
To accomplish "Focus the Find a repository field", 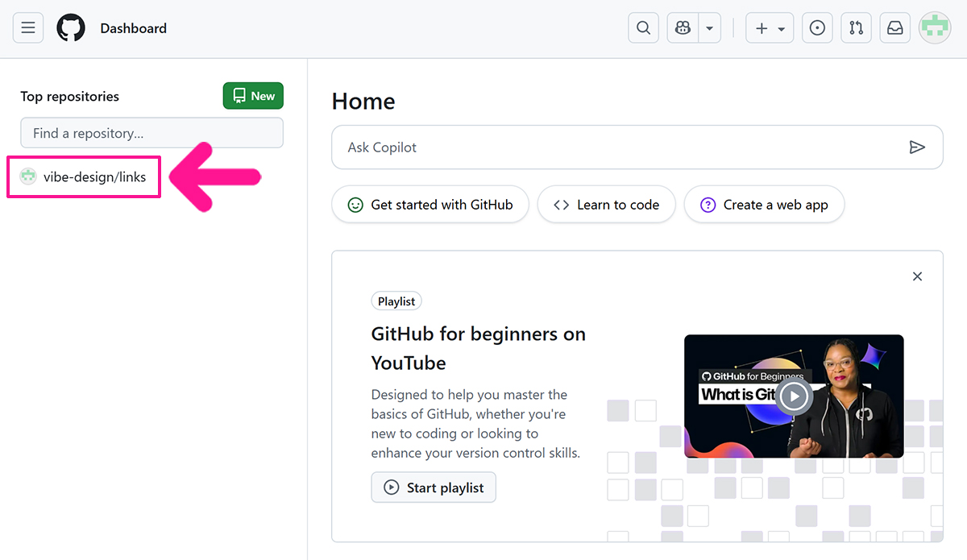I will click(x=151, y=133).
